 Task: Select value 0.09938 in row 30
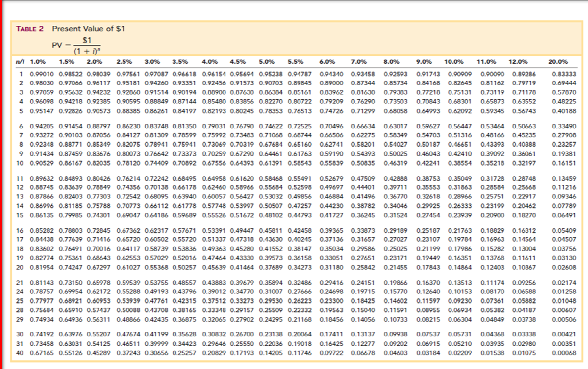[395, 334]
